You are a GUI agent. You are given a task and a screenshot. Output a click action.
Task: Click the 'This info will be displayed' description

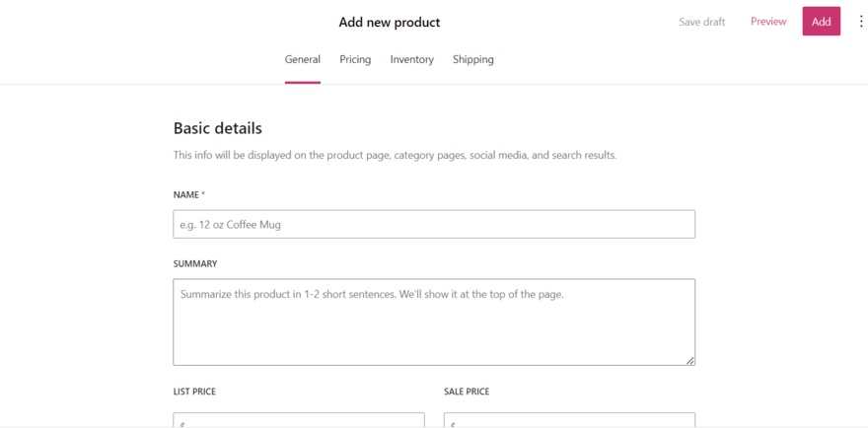[x=395, y=156]
